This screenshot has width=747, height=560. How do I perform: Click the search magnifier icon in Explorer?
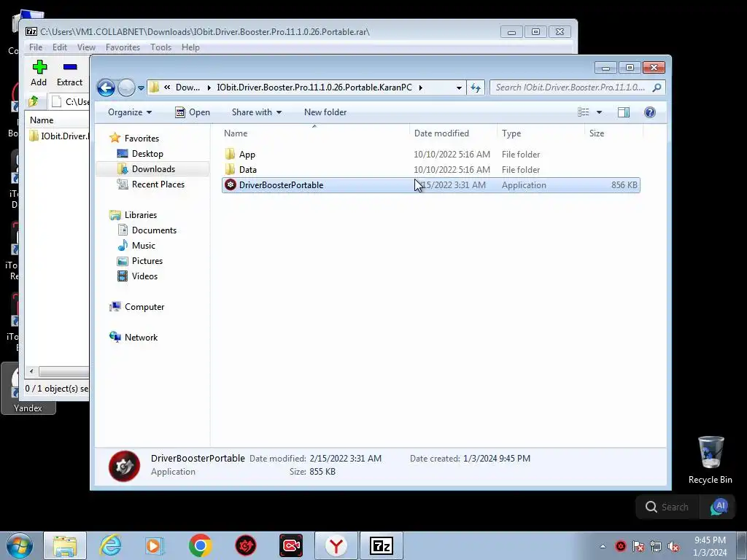pyautogui.click(x=657, y=87)
